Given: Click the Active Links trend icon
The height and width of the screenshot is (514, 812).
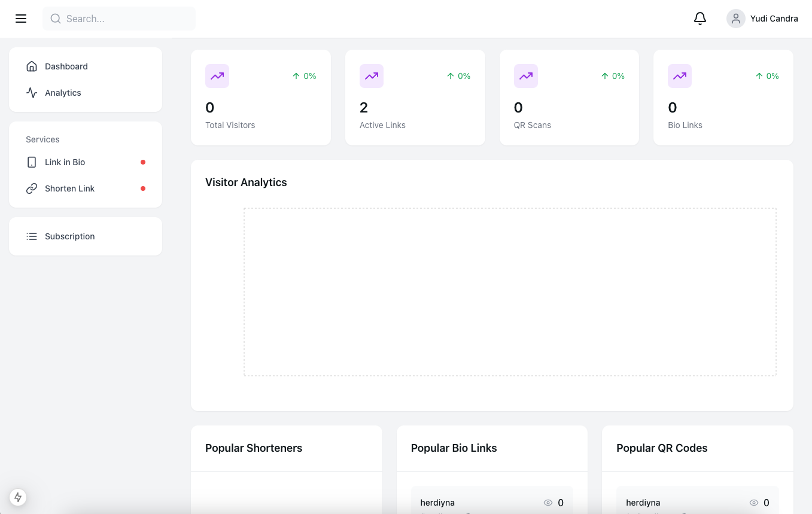Looking at the screenshot, I should [x=372, y=76].
